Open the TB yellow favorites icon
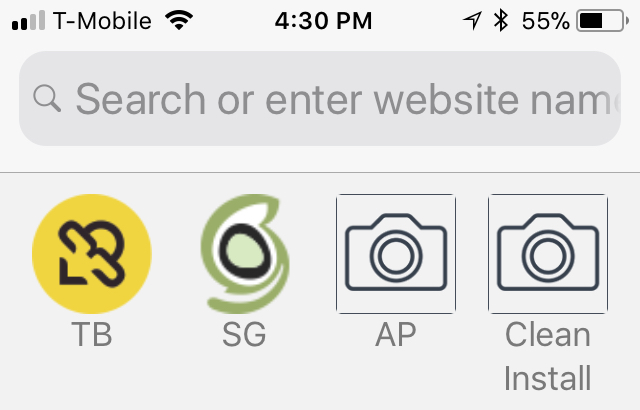The width and height of the screenshot is (640, 410). pos(92,254)
